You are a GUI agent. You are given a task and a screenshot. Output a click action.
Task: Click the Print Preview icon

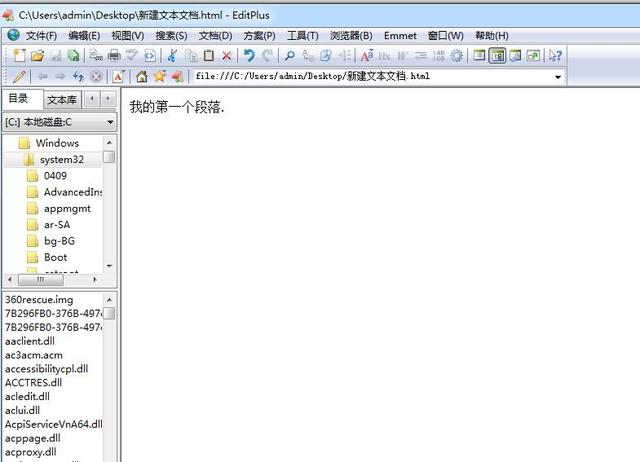96,55
